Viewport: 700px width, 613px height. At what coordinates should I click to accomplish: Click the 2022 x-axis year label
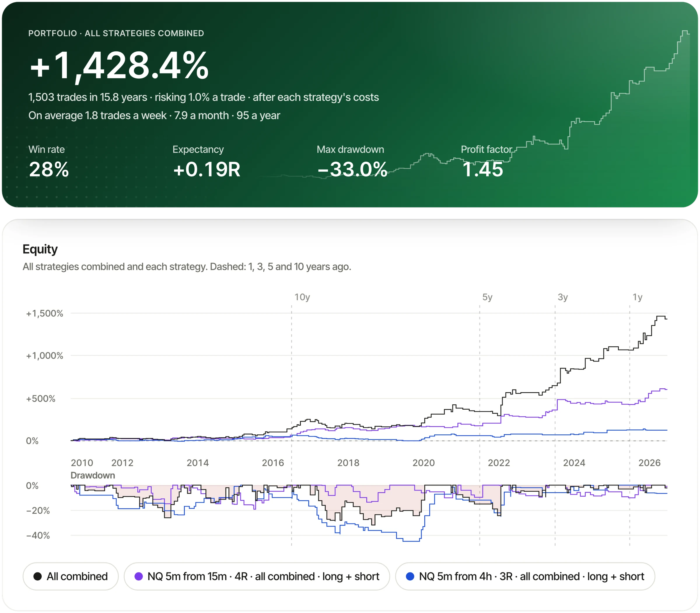coord(499,463)
